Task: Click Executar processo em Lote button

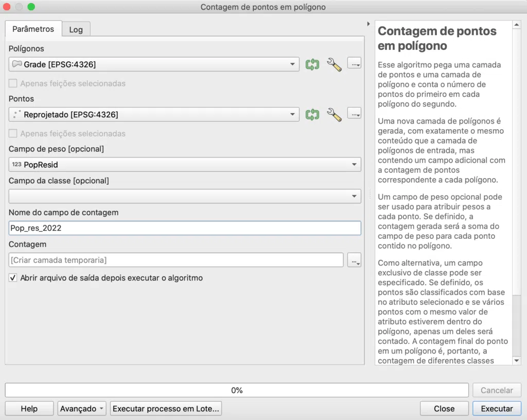Action: [166, 409]
